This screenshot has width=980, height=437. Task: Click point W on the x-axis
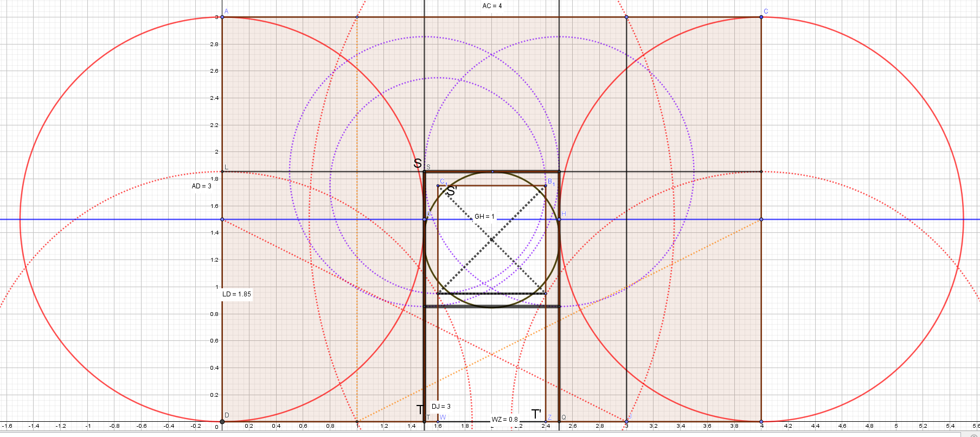click(x=438, y=421)
